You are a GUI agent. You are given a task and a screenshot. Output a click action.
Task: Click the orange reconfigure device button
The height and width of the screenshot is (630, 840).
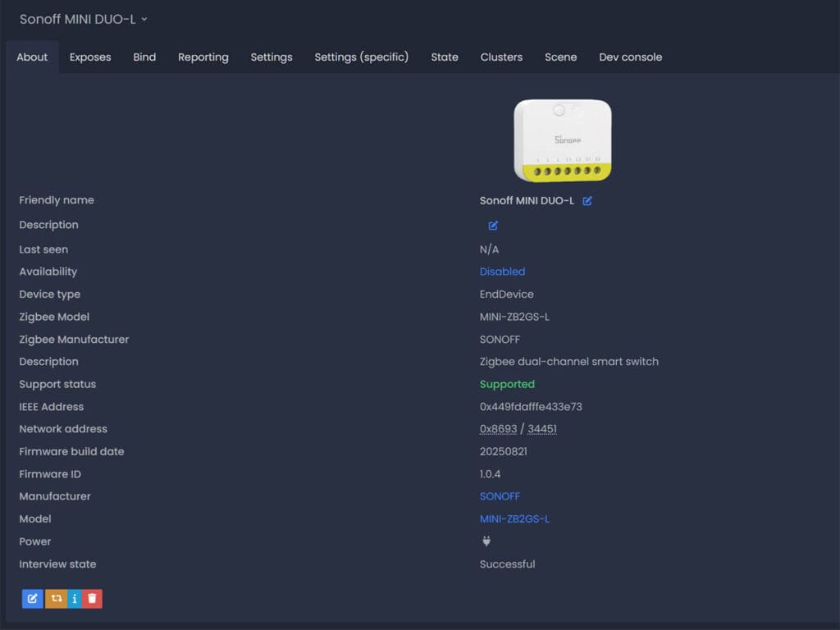pyautogui.click(x=56, y=599)
